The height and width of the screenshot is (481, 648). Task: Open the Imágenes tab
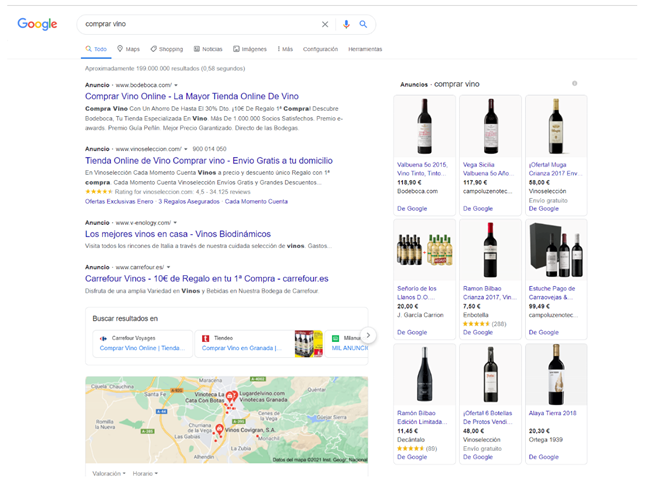pos(250,48)
